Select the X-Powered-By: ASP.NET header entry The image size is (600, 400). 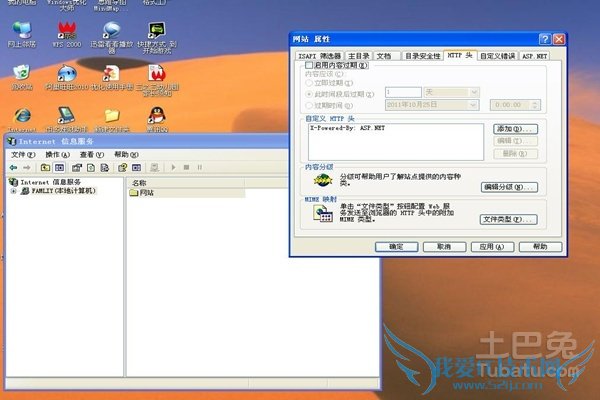[x=347, y=128]
